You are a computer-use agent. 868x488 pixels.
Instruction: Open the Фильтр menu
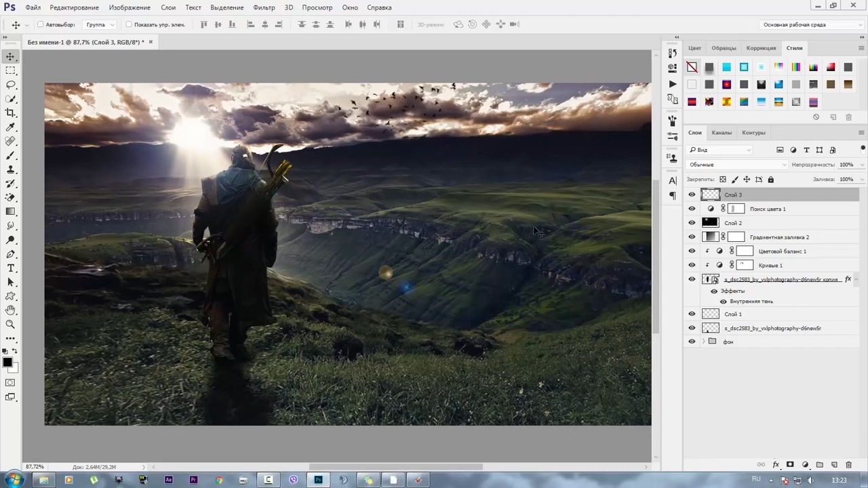click(x=264, y=7)
